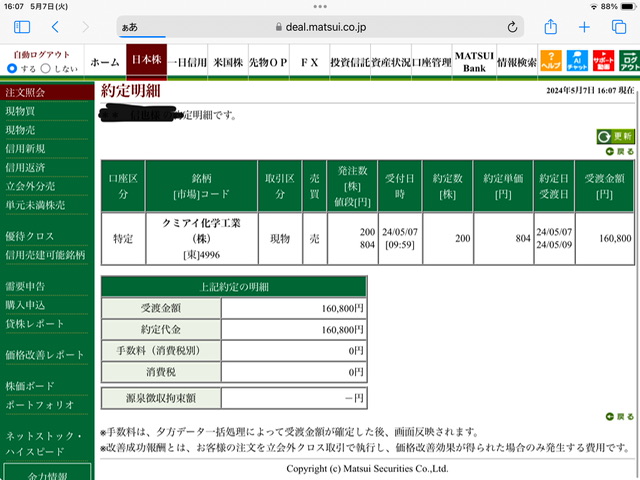This screenshot has height=480, width=640.
Task: Open the 米国株 tab
Action: point(228,62)
